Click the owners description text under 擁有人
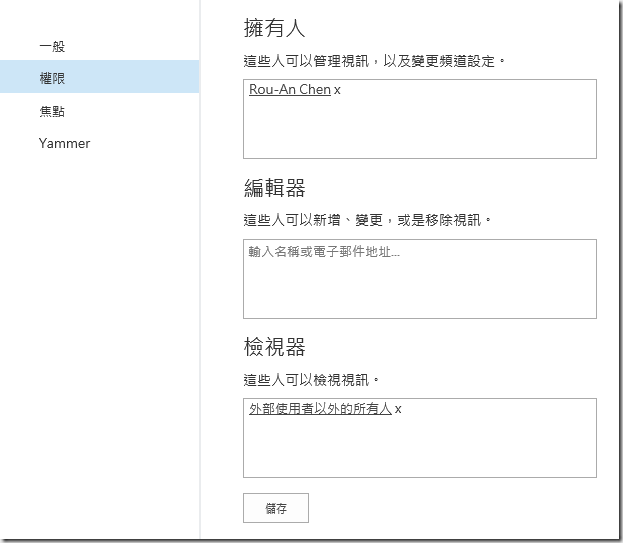623x543 pixels. [375, 61]
